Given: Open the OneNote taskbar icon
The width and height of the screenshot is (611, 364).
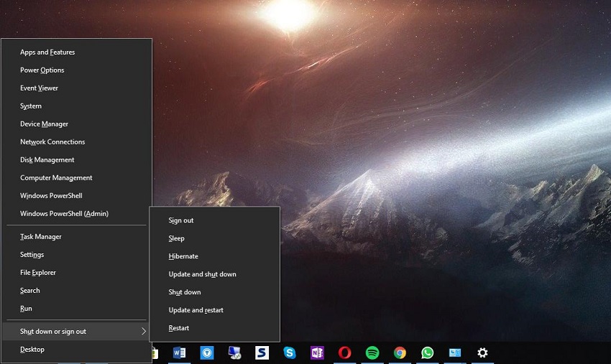Looking at the screenshot, I should [x=317, y=353].
